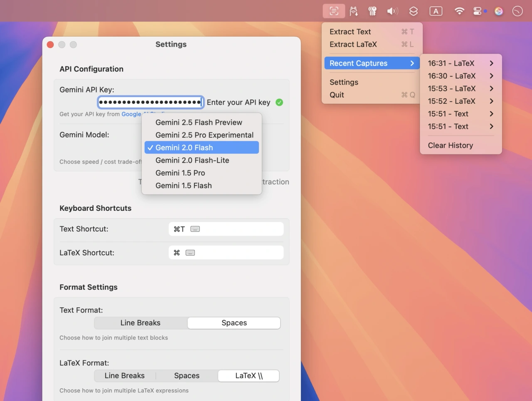This screenshot has height=401, width=532.
Task: Open the llama menu bar icon
Action: point(354,11)
